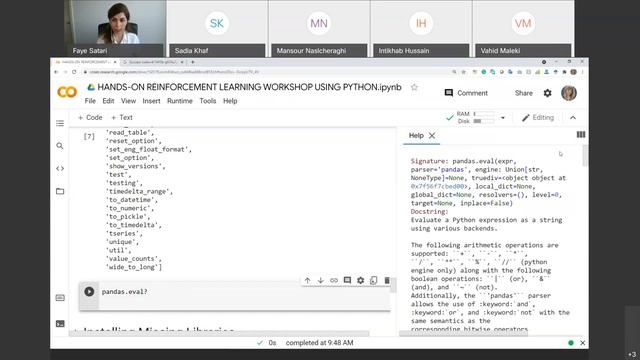Image resolution: width=640 pixels, height=360 pixels.
Task: Click the Comment button
Action: click(x=466, y=93)
